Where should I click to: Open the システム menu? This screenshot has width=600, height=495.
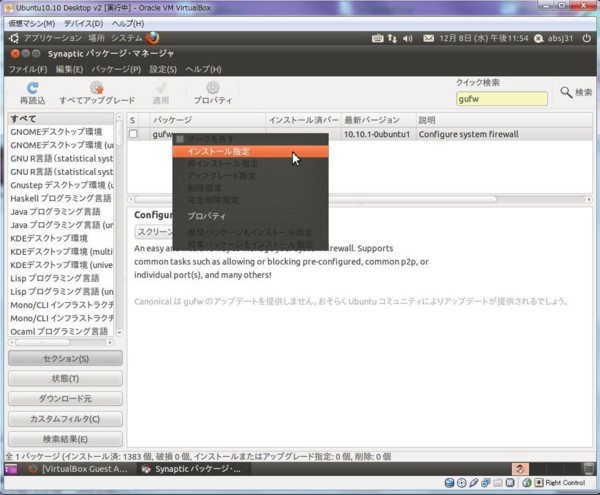click(x=127, y=38)
